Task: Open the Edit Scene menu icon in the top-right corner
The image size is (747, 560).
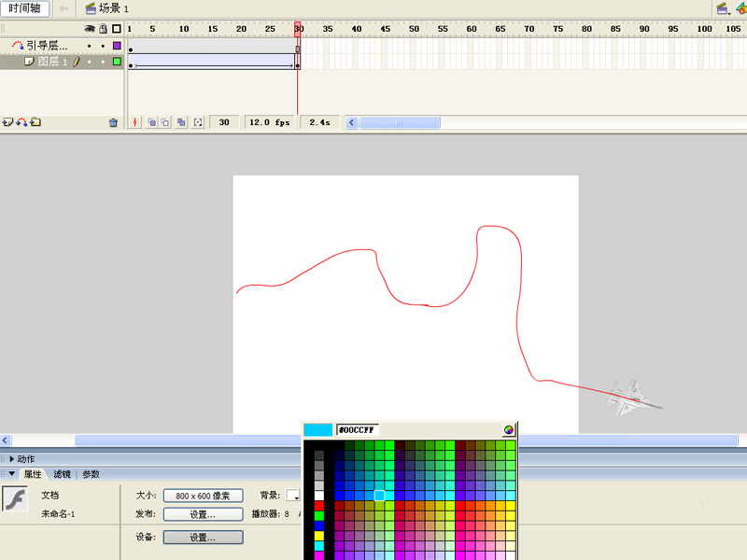Action: pos(724,8)
